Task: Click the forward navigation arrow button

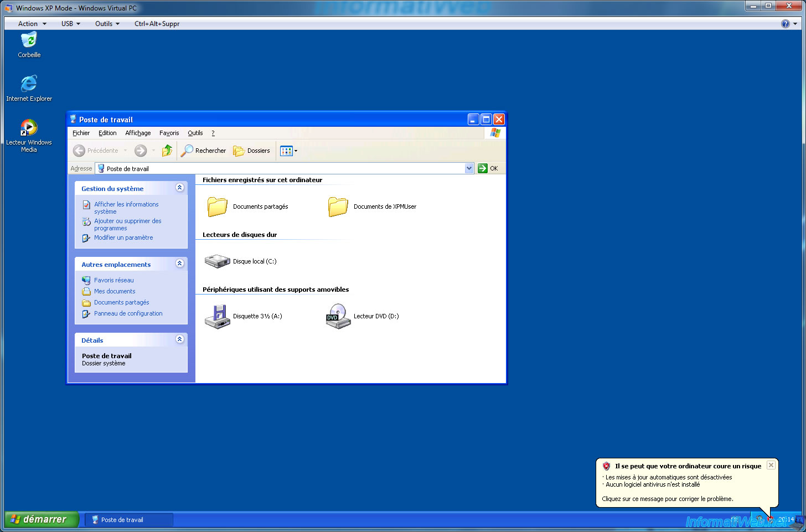Action: coord(141,151)
